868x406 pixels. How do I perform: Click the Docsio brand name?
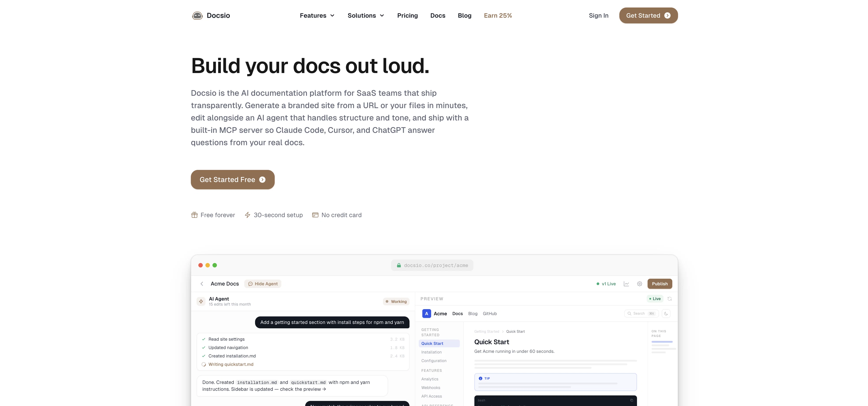pyautogui.click(x=218, y=15)
